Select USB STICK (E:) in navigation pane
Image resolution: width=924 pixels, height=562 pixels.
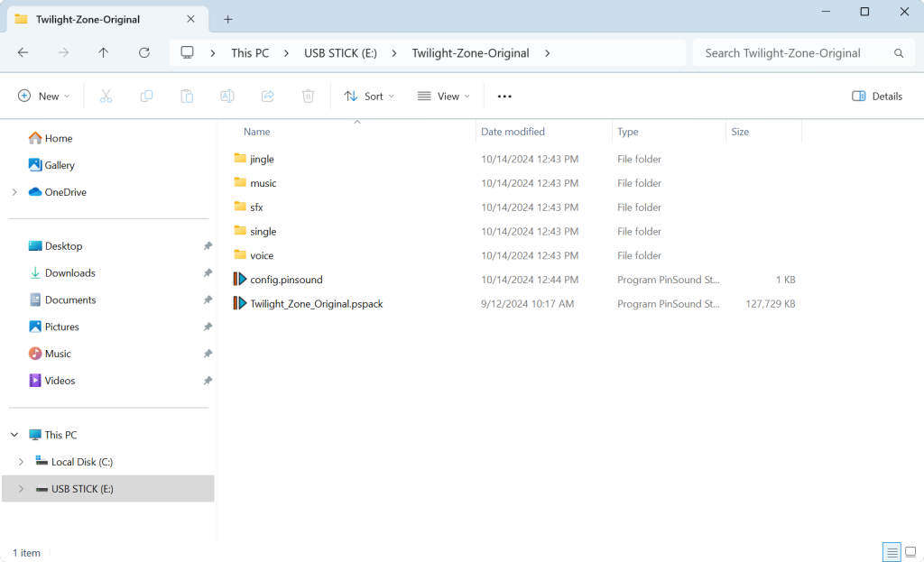pyautogui.click(x=108, y=489)
